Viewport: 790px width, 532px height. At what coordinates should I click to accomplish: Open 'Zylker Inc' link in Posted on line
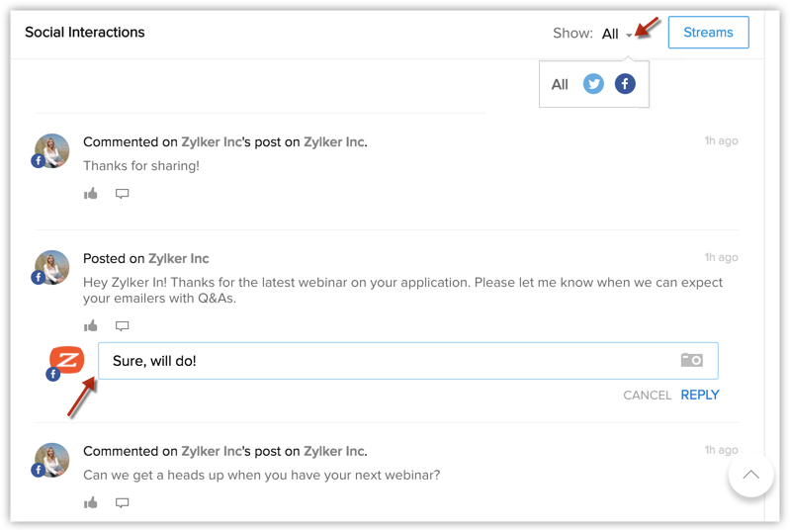(179, 259)
